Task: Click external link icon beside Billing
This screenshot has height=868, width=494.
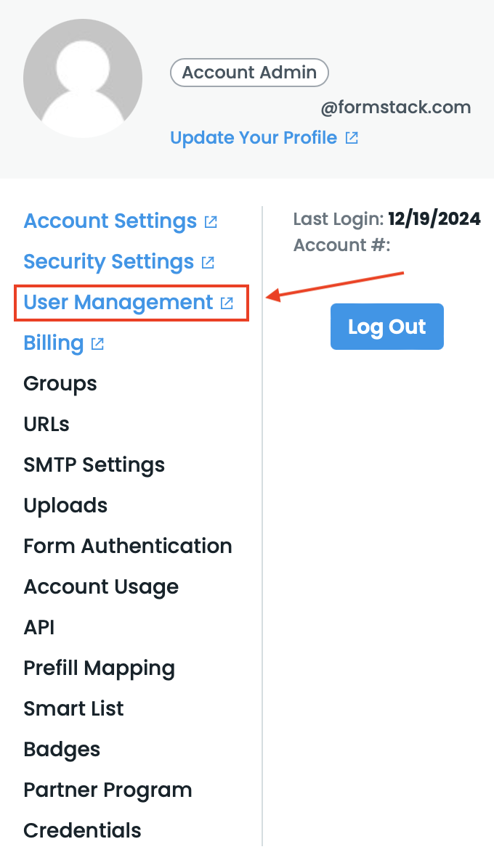Action: [x=99, y=343]
